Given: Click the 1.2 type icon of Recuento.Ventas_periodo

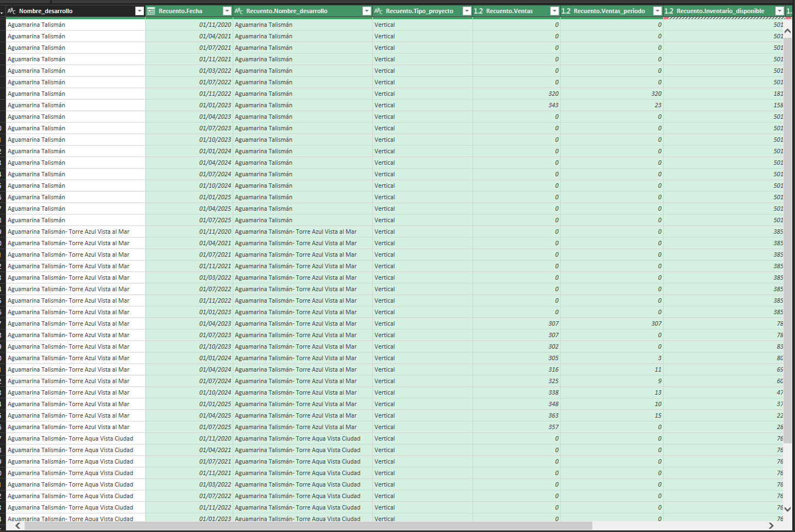Looking at the screenshot, I should pyautogui.click(x=566, y=11).
